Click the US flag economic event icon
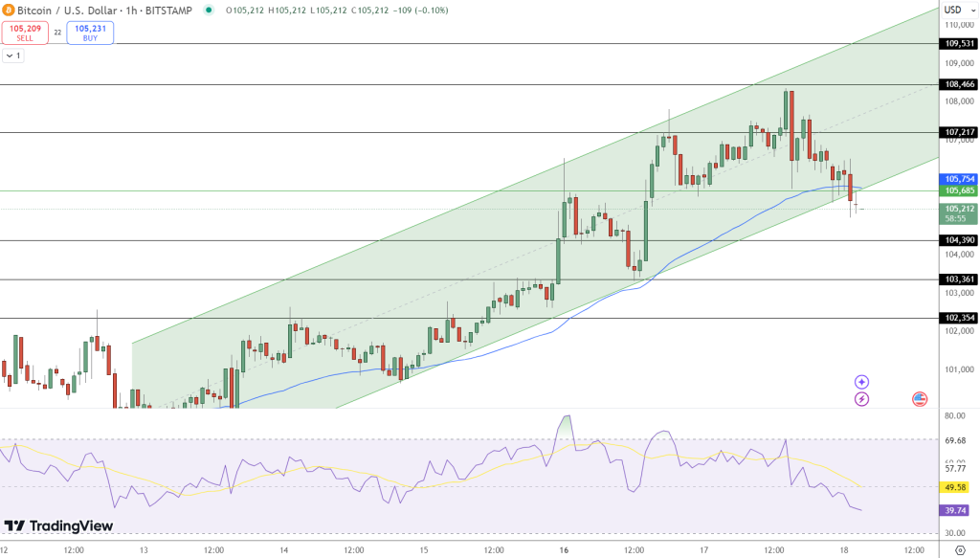 point(920,399)
